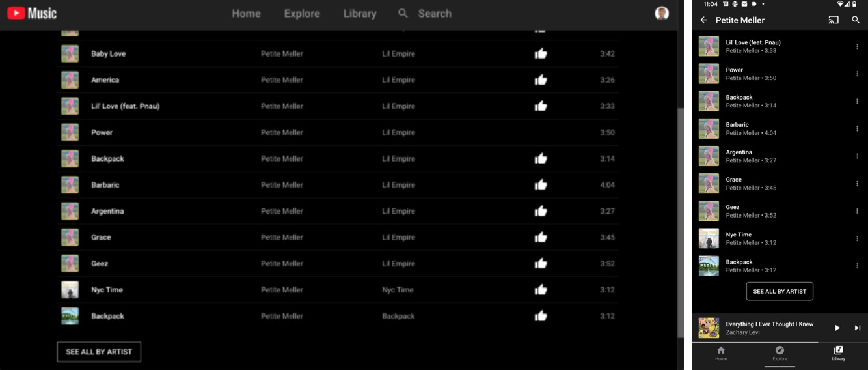Open more options for Lil' Love phone row
This screenshot has width=868, height=370.
point(857,46)
